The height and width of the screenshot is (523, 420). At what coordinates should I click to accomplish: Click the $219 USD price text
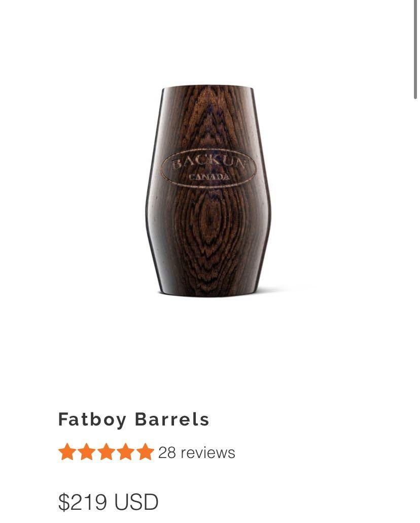[109, 502]
